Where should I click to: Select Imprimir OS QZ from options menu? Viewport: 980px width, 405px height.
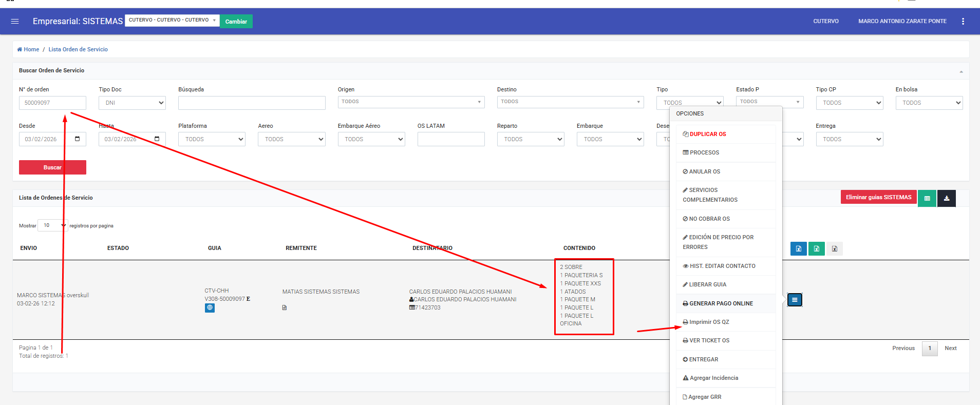709,322
